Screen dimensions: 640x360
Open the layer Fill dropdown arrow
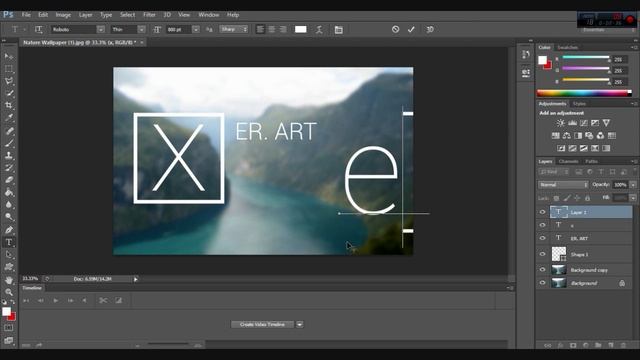click(x=633, y=198)
